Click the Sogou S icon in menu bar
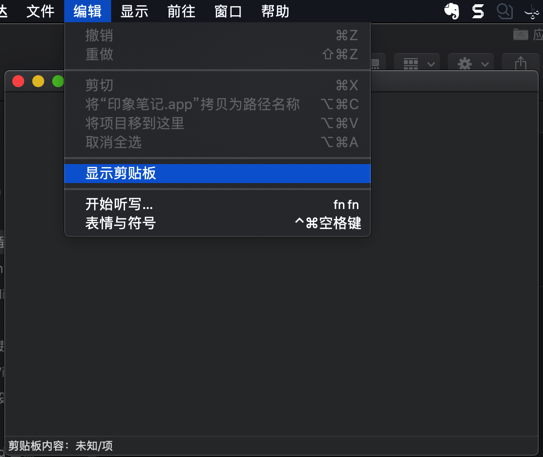Image resolution: width=543 pixels, height=457 pixels. [478, 11]
